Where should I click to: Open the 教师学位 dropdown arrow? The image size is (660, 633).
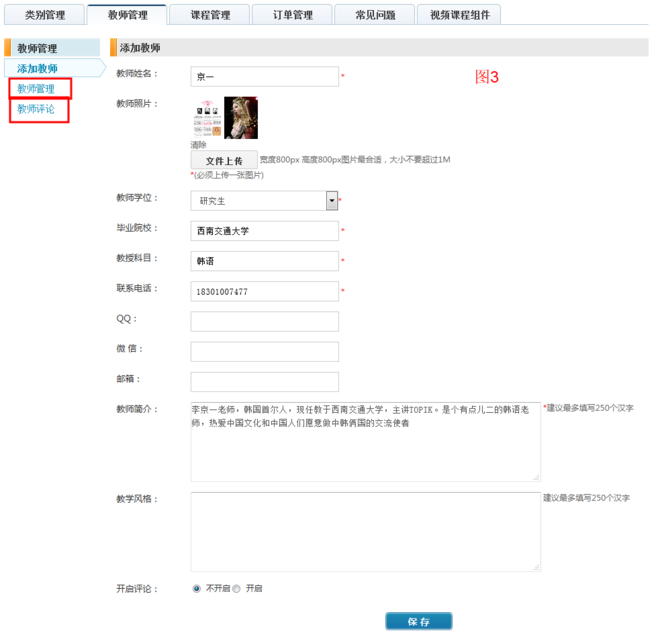(332, 201)
